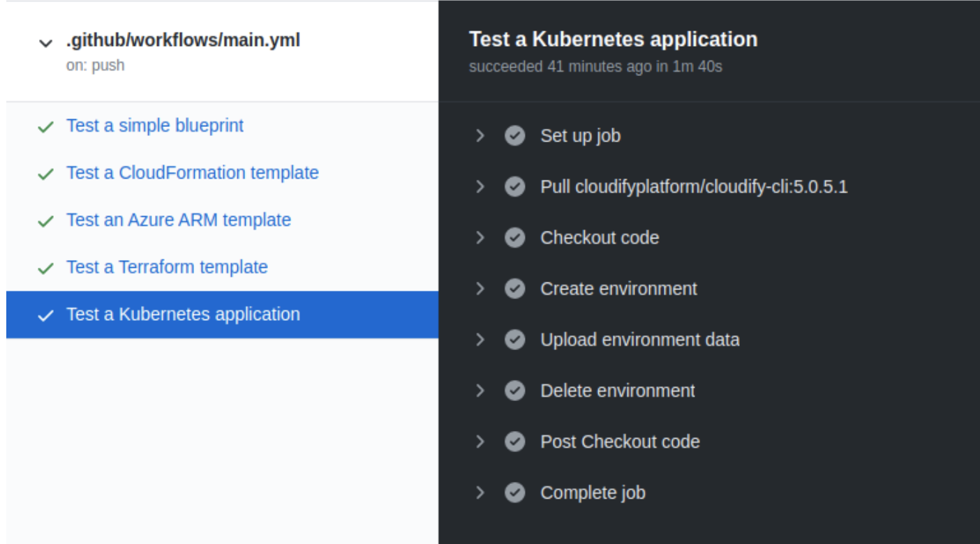Click the 'Upload environment data' step label
The image size is (980, 544).
(x=640, y=340)
